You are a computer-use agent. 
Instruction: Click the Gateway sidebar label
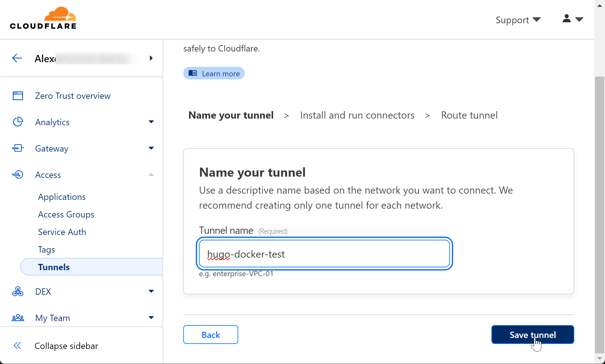[52, 148]
